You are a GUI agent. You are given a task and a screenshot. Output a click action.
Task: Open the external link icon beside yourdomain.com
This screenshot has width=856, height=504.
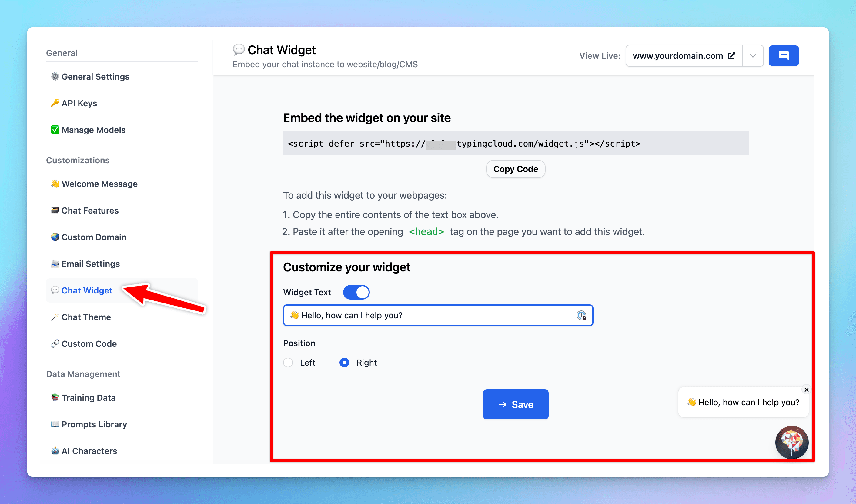point(732,56)
